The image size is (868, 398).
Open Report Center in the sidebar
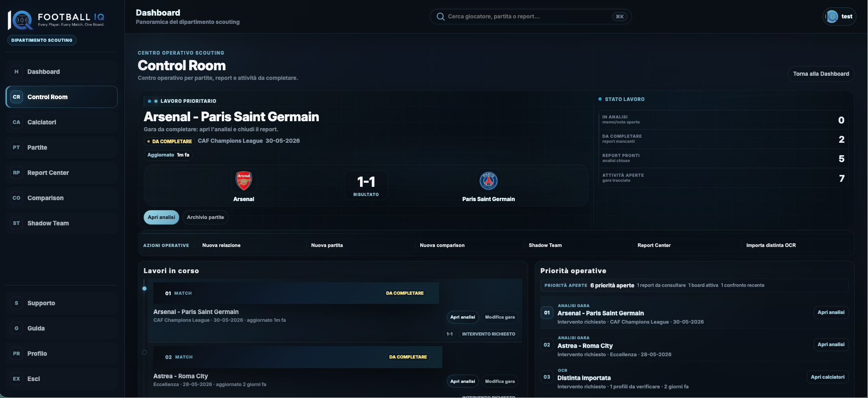pos(62,173)
